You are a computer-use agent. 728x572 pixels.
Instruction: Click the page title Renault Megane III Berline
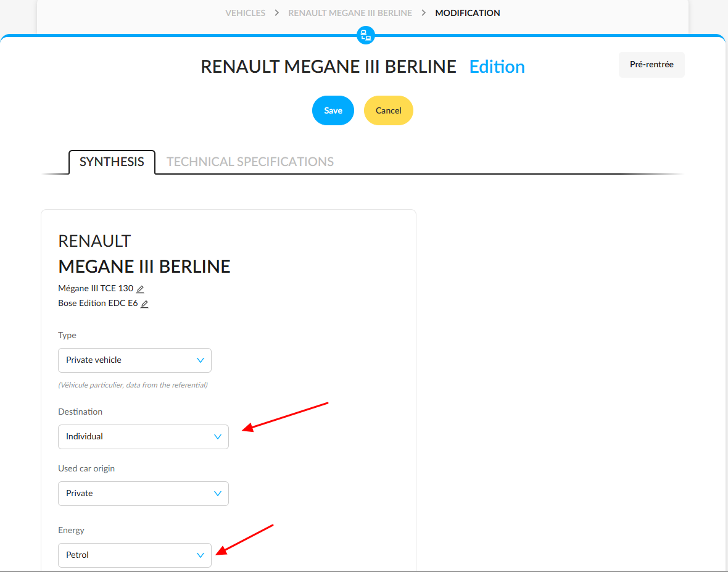tap(328, 67)
